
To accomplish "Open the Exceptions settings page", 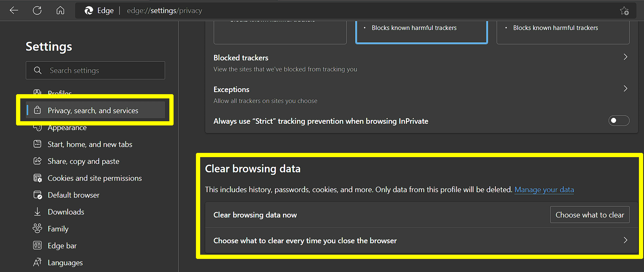I will (625, 88).
